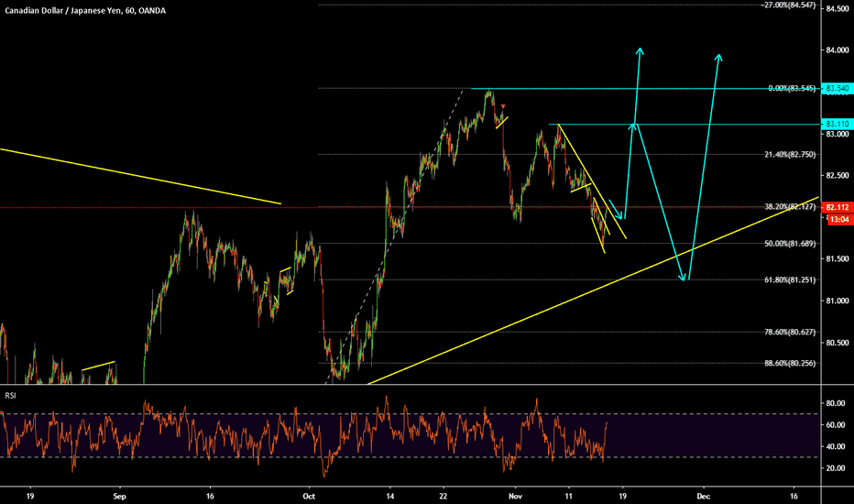Select the 21.40%(82.750) Fibonacci label
854x504 pixels.
coord(790,155)
